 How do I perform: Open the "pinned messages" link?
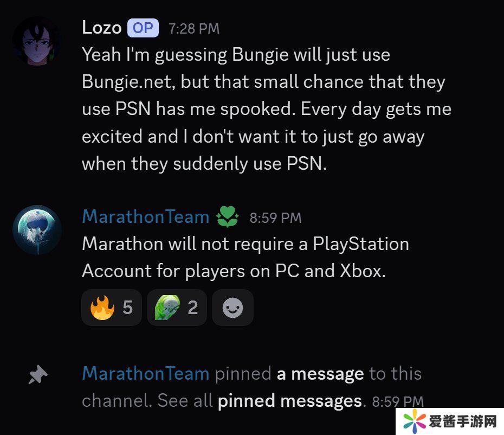coord(290,401)
